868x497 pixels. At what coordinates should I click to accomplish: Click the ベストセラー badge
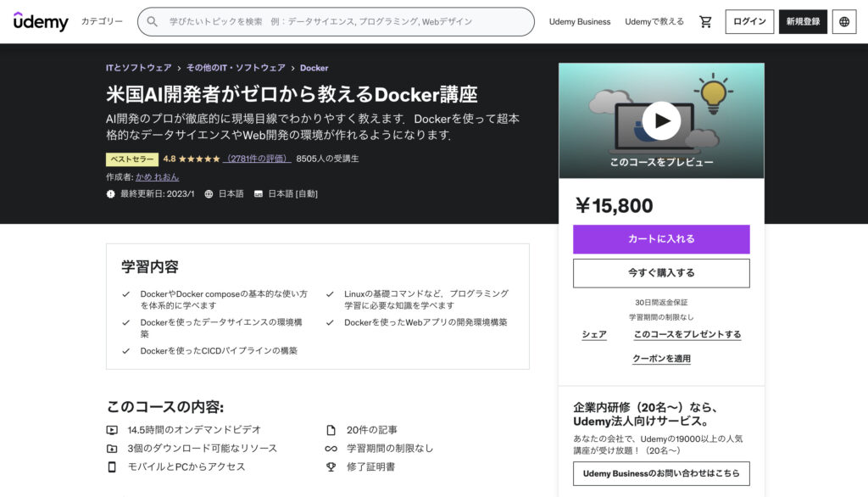(132, 159)
